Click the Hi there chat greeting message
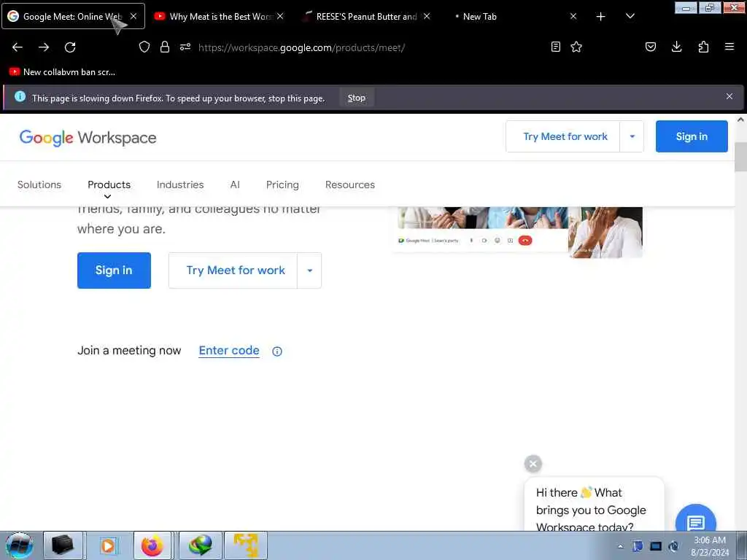This screenshot has height=560, width=747. tap(594, 506)
